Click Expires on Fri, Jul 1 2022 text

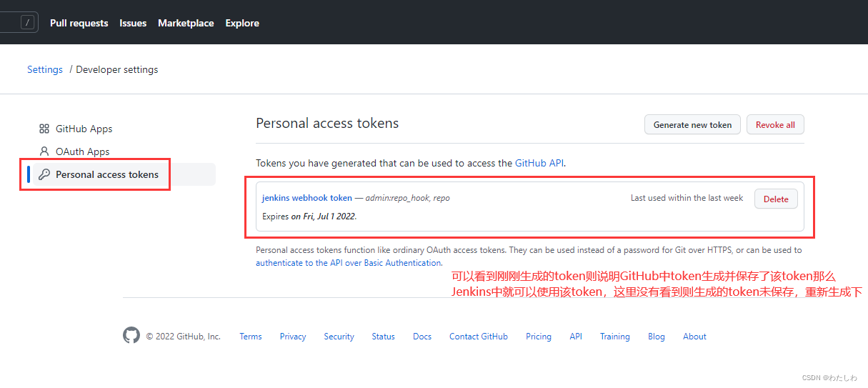[x=309, y=216]
